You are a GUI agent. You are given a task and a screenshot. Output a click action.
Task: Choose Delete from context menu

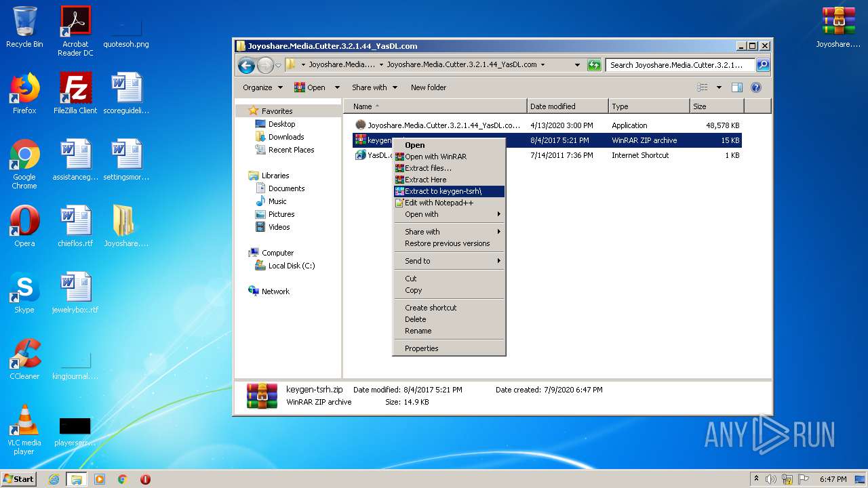449,319
